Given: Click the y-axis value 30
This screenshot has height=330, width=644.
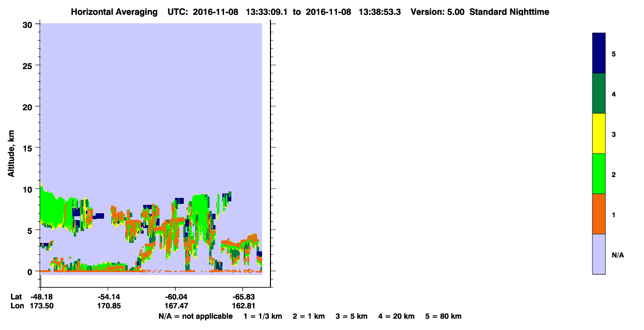Looking at the screenshot, I should click(x=28, y=24).
